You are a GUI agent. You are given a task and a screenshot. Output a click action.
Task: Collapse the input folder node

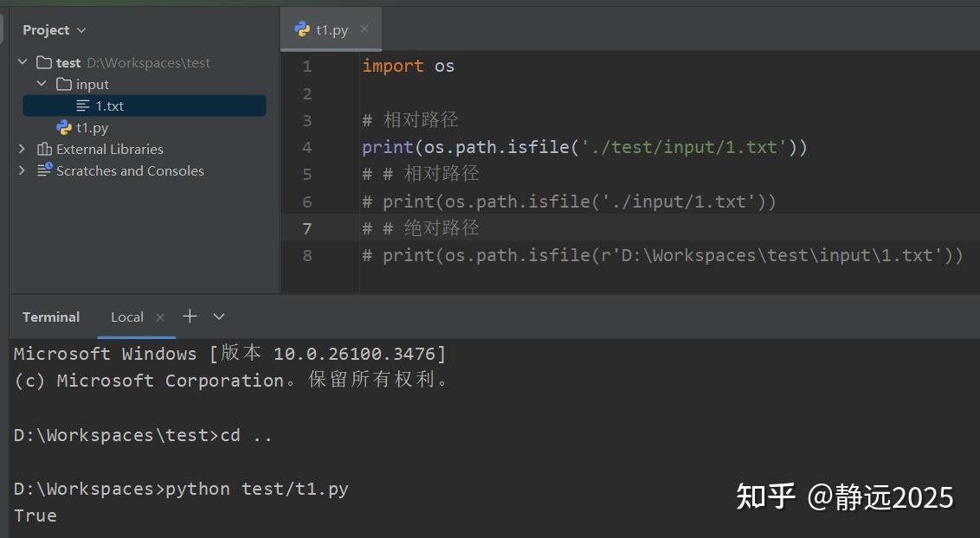pyautogui.click(x=41, y=84)
